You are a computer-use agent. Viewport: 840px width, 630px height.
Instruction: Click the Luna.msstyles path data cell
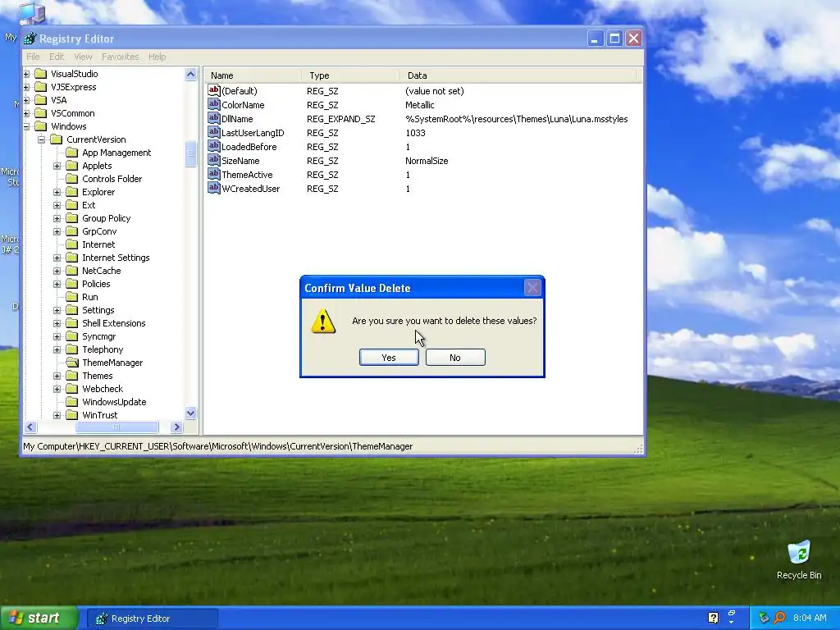(517, 119)
